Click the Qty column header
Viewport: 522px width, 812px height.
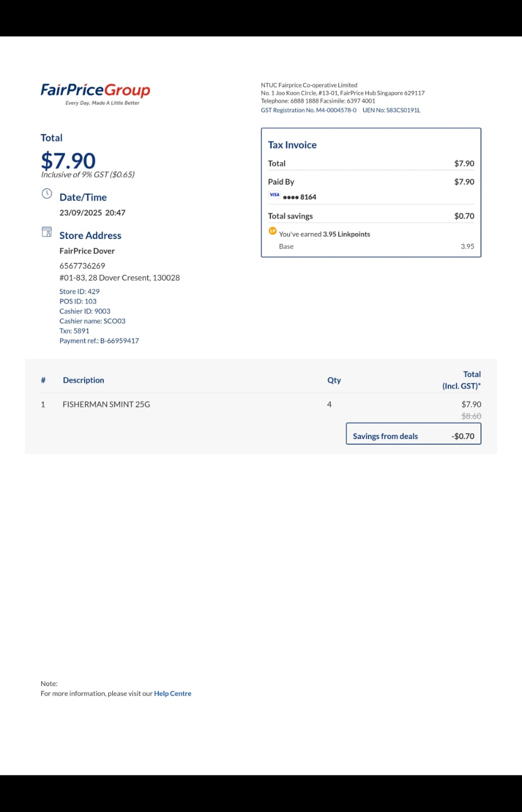[334, 380]
